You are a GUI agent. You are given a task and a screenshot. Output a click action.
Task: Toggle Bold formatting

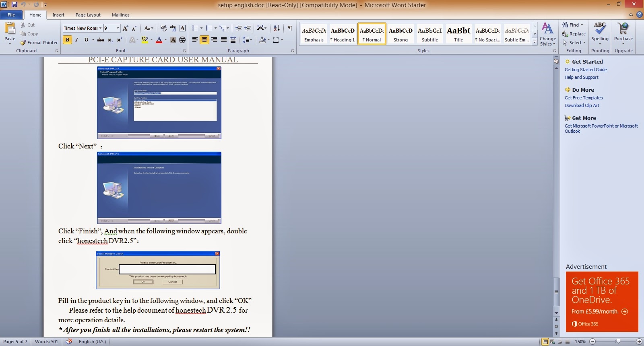67,40
